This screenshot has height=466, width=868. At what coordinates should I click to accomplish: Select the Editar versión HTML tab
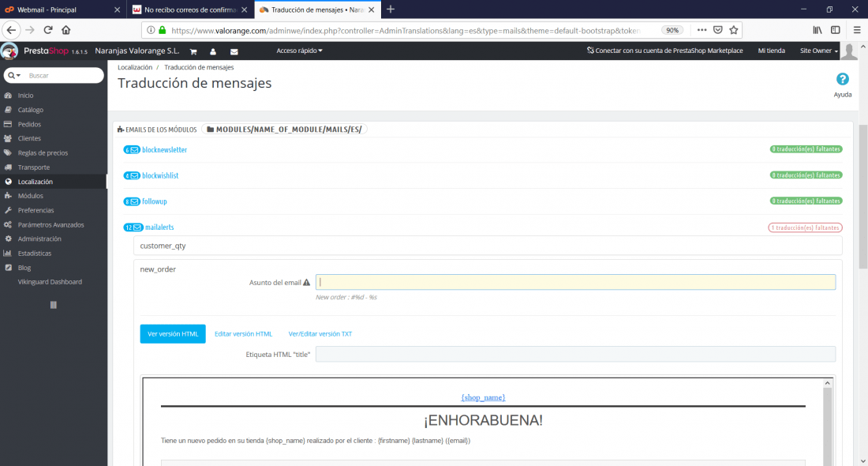(244, 333)
